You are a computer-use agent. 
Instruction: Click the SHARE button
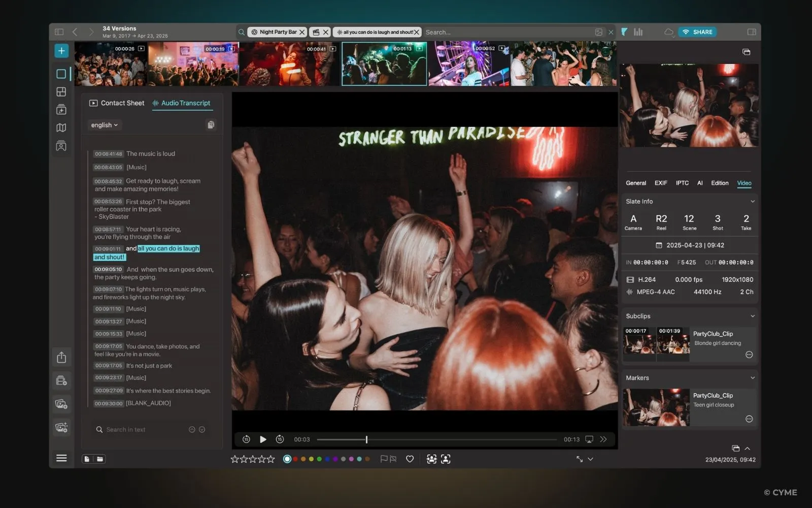point(698,32)
